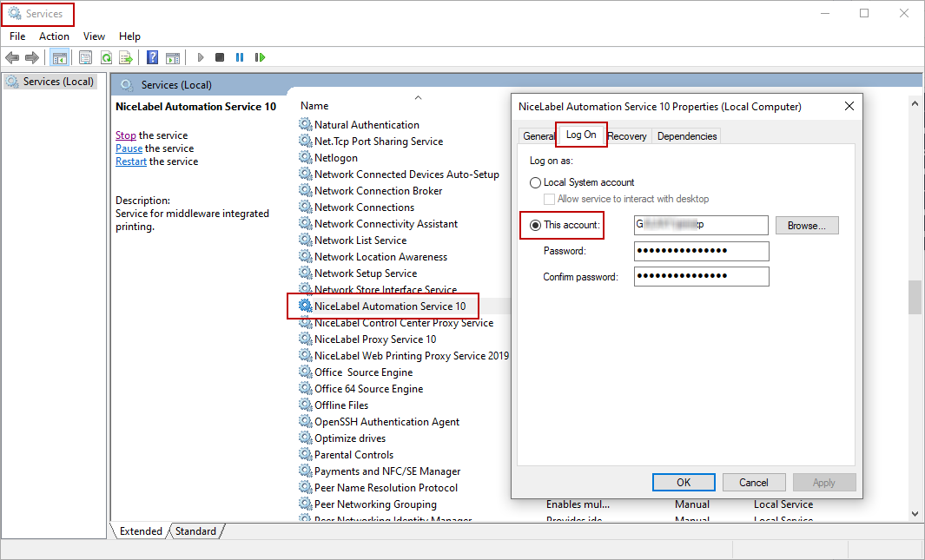Click the Confirm password input field

[701, 277]
